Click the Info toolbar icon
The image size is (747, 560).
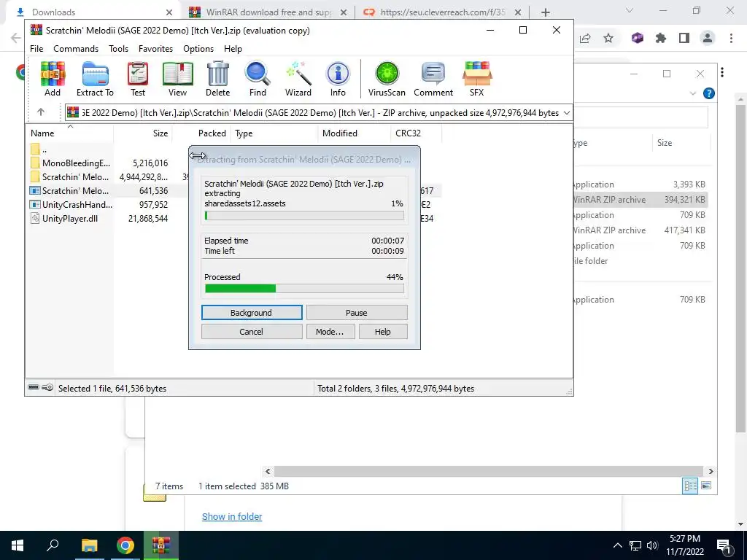point(338,79)
